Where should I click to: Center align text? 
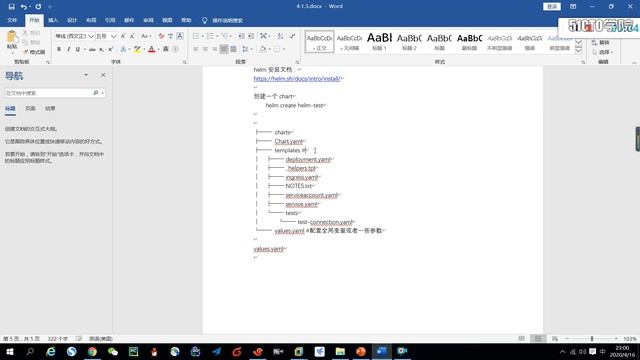tap(205, 49)
